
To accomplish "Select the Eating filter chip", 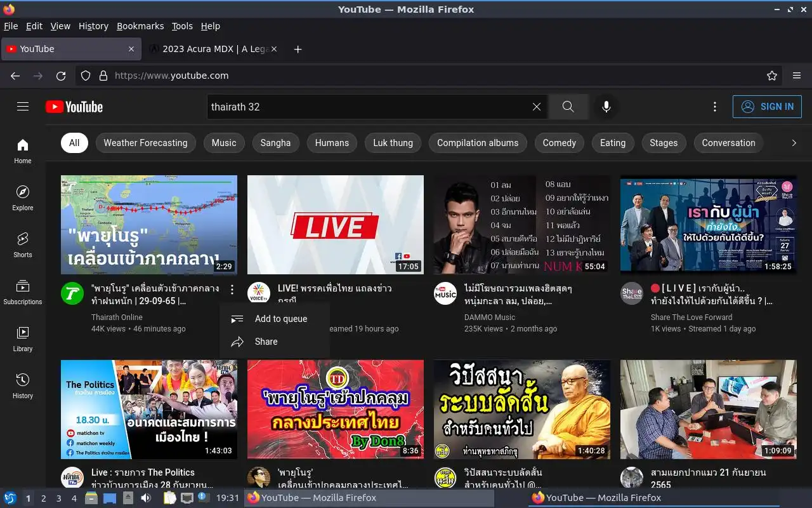I will [613, 143].
